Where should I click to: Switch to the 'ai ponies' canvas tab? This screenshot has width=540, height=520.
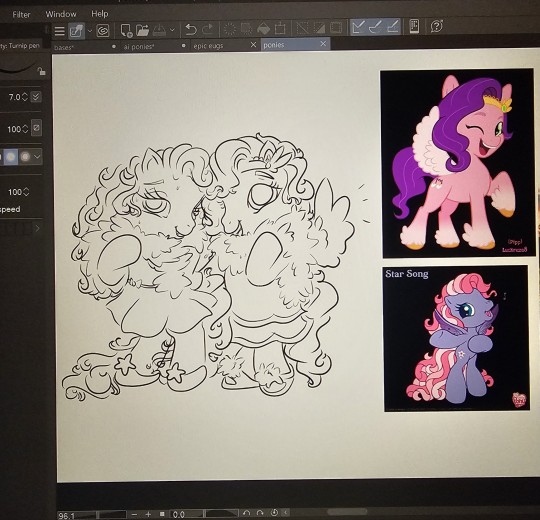[x=154, y=46]
